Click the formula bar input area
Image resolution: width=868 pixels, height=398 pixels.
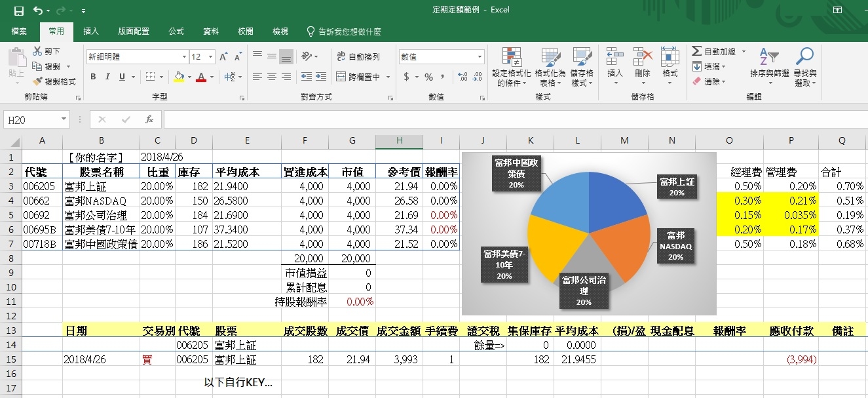514,120
